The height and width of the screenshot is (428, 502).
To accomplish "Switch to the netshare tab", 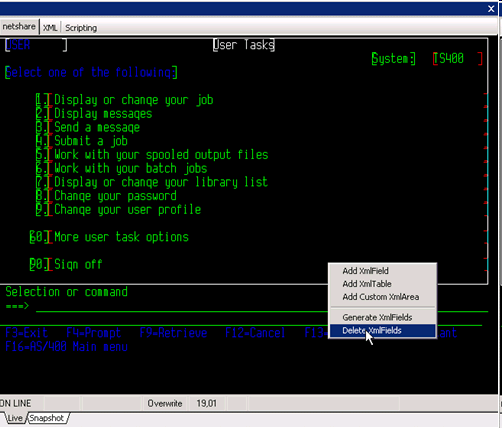I will coord(19,27).
